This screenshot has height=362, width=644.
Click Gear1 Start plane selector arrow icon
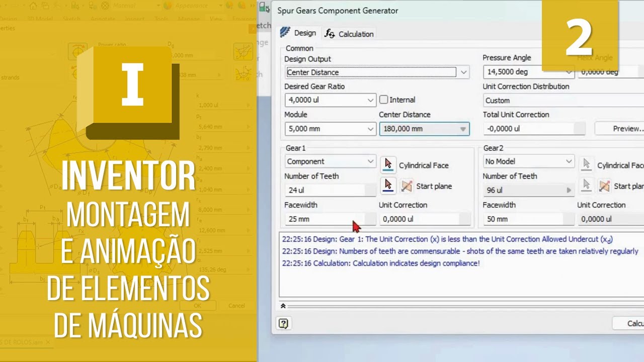coord(388,186)
